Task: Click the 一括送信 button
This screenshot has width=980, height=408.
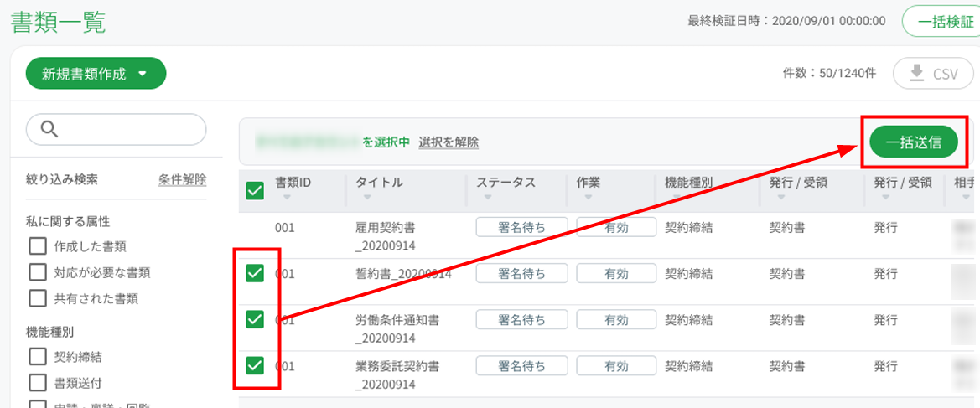Action: (x=914, y=142)
